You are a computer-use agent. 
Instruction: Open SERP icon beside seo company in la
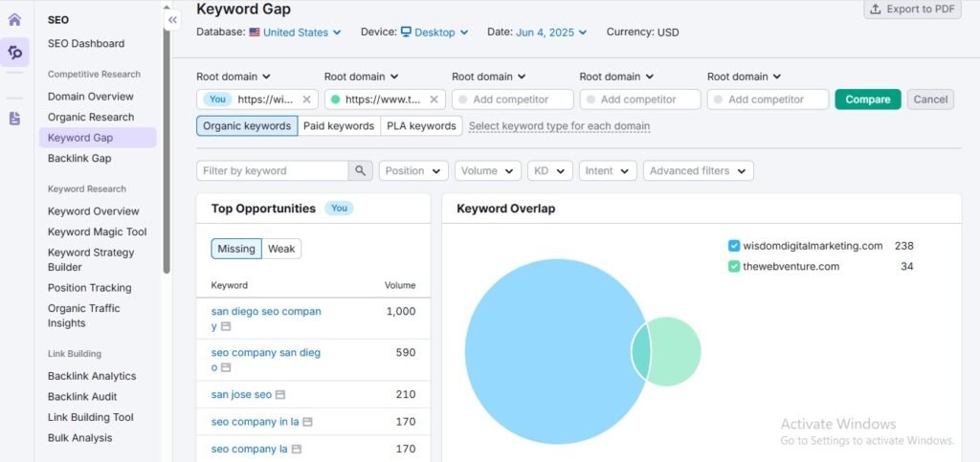pyautogui.click(x=307, y=422)
